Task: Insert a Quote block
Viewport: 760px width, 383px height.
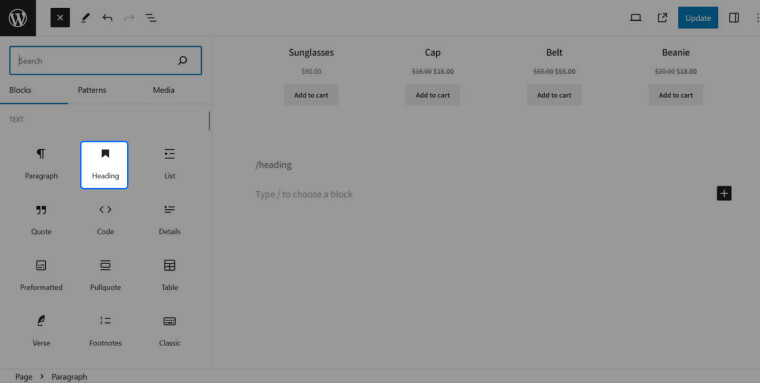Action: (x=41, y=220)
